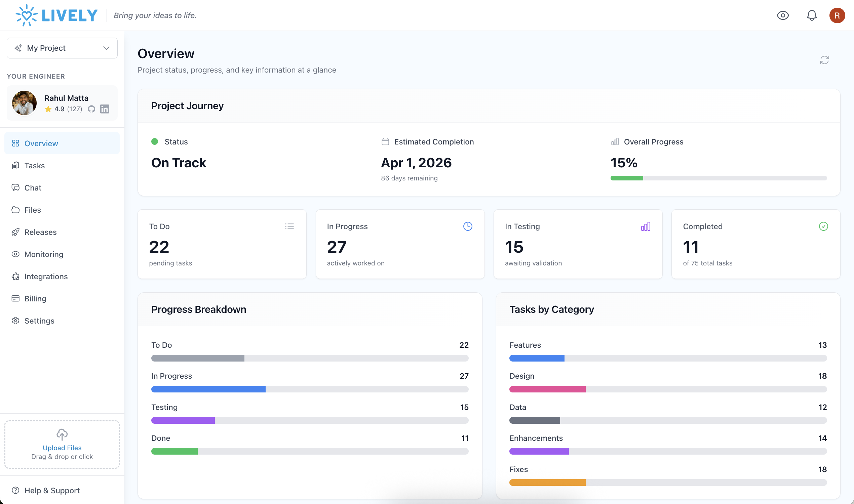Click the checkmark icon on the Completed card
The width and height of the screenshot is (854, 504).
[823, 226]
